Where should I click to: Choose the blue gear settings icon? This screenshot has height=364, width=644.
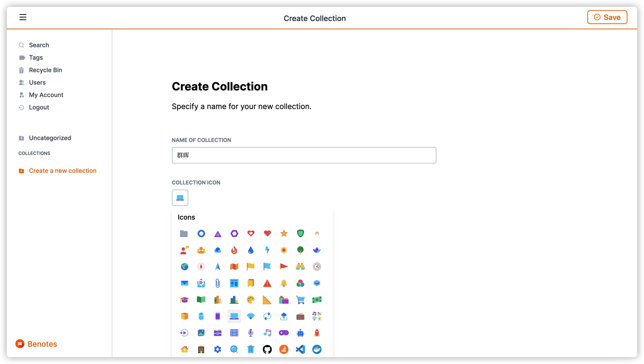click(x=218, y=349)
